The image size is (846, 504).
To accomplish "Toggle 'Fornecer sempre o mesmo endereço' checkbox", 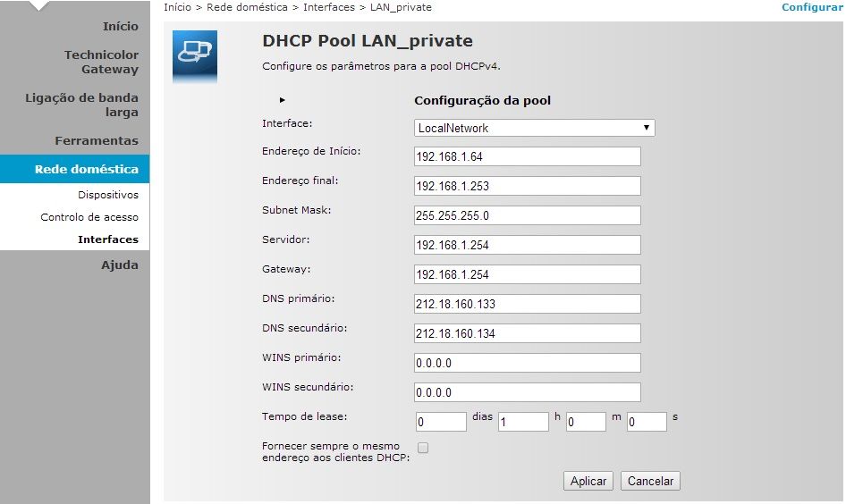I will tap(423, 448).
